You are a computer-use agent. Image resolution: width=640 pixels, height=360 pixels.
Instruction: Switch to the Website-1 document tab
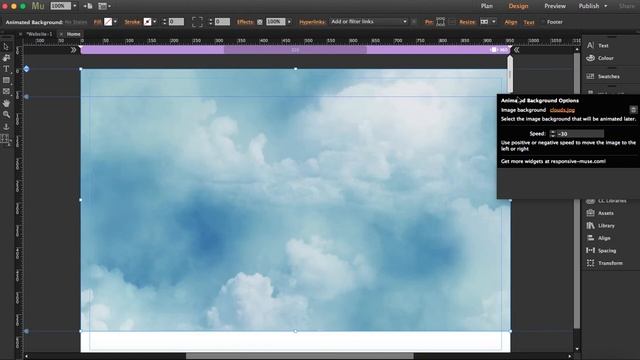[x=39, y=34]
